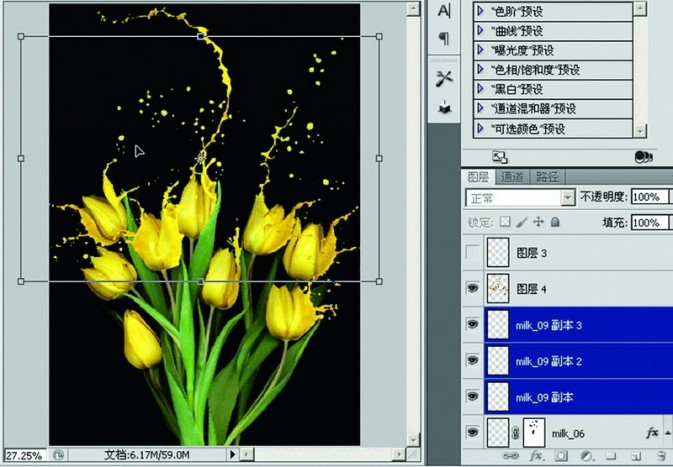Click the expand view icon in Adjustments panel

(x=500, y=157)
